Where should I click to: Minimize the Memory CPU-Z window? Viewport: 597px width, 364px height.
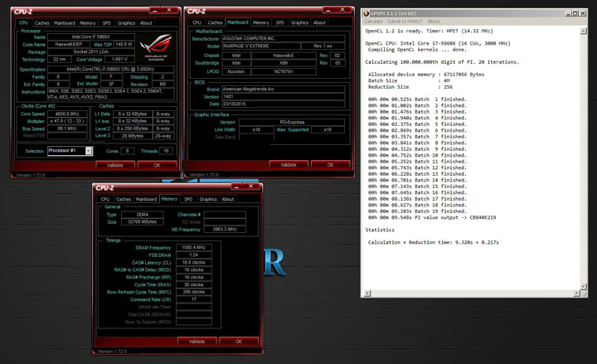tap(236, 187)
